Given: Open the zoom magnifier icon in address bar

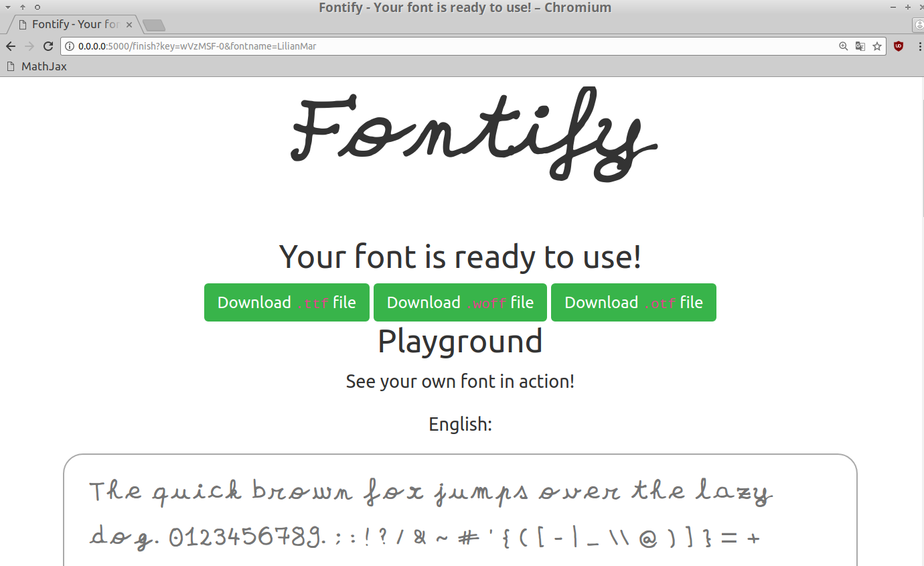Looking at the screenshot, I should [844, 46].
